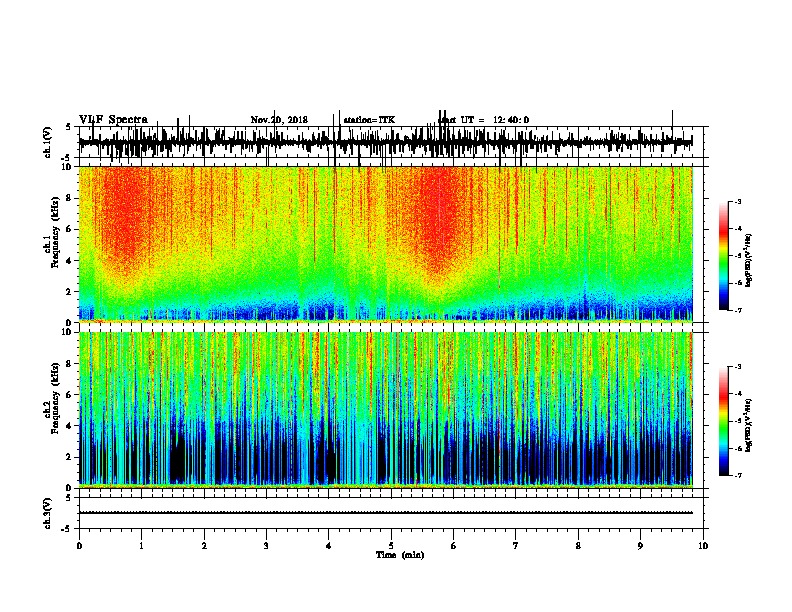Click the "ch.1(V)" waveform axis label
The image size is (792, 612).
tap(48, 142)
